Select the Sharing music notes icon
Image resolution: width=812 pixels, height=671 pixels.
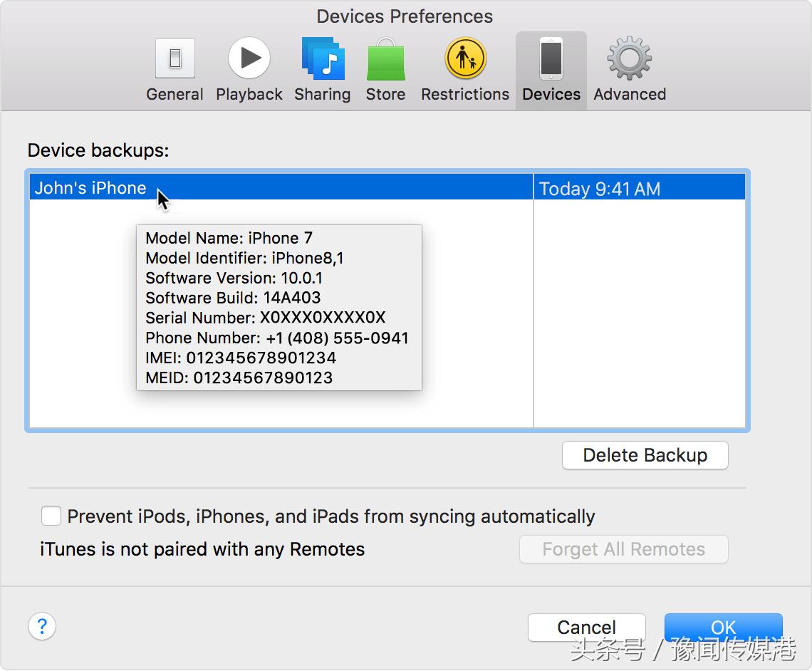pos(323,58)
